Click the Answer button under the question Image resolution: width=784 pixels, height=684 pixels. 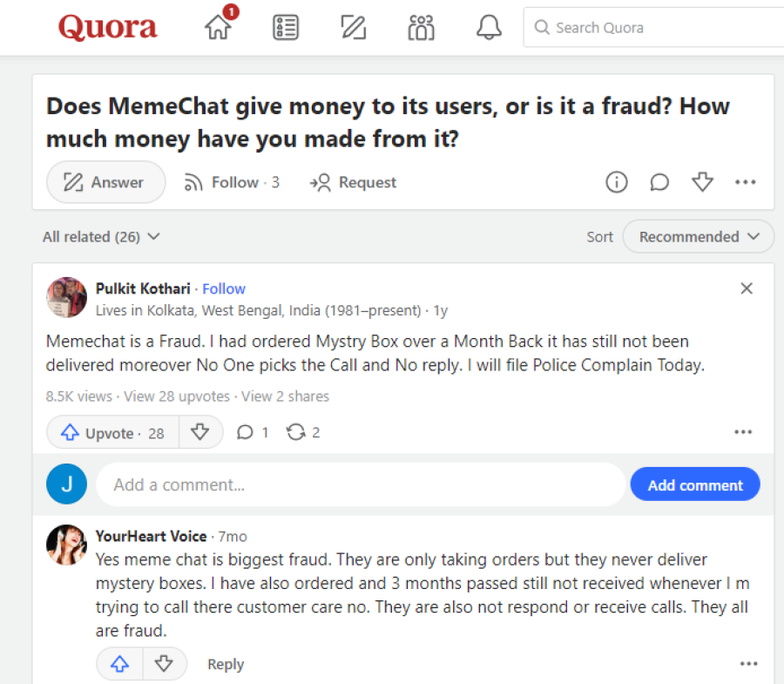tap(105, 182)
